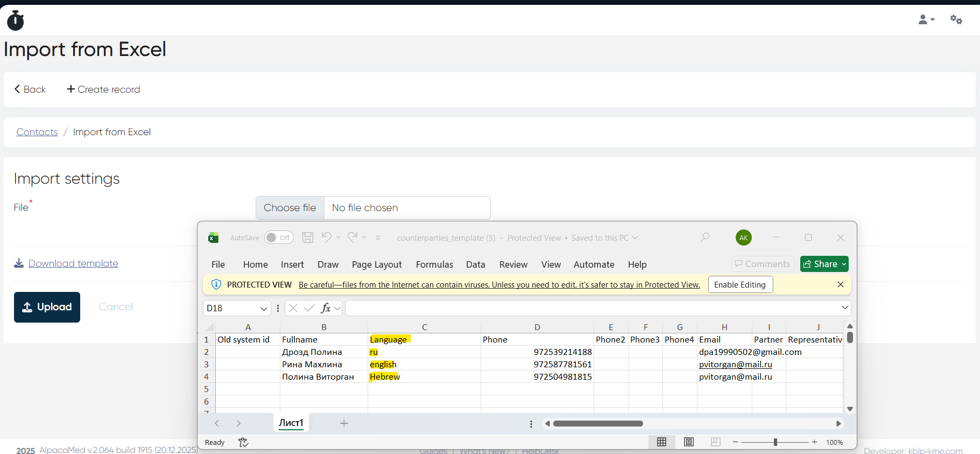Click the accessibility check status icon
Viewport: 980px width, 454px height.
tap(243, 442)
